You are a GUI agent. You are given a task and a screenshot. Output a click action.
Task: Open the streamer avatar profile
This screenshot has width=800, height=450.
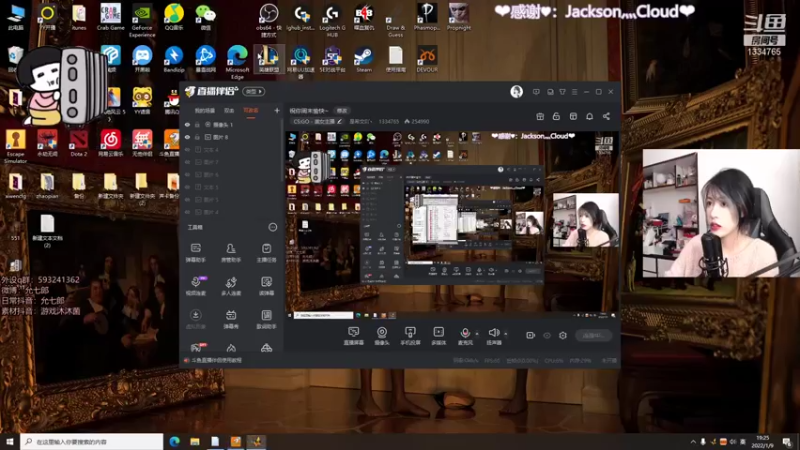516,92
